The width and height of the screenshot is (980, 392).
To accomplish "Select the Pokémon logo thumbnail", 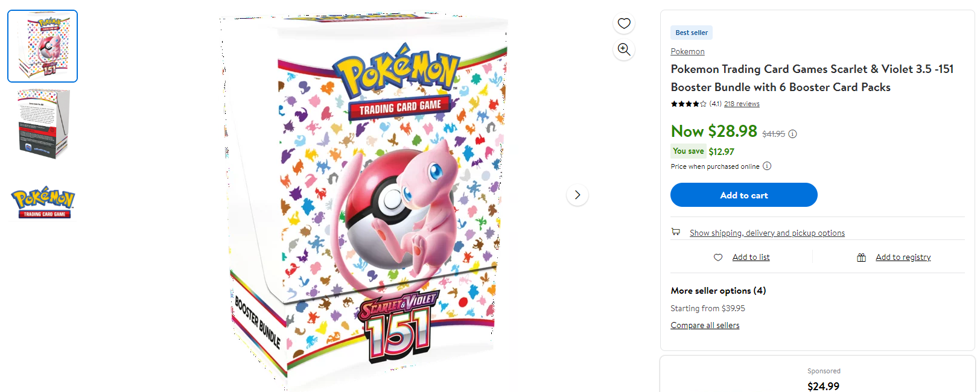I will point(43,202).
